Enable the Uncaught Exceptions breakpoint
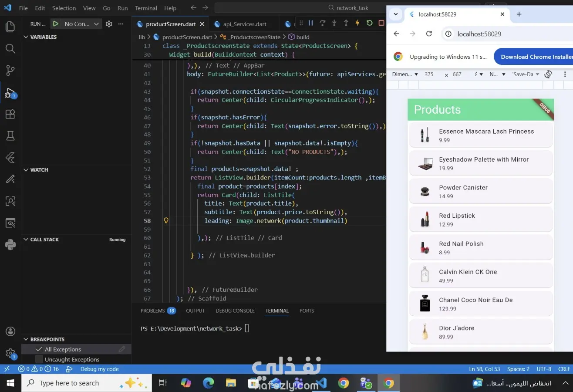573x392 pixels. (x=39, y=360)
